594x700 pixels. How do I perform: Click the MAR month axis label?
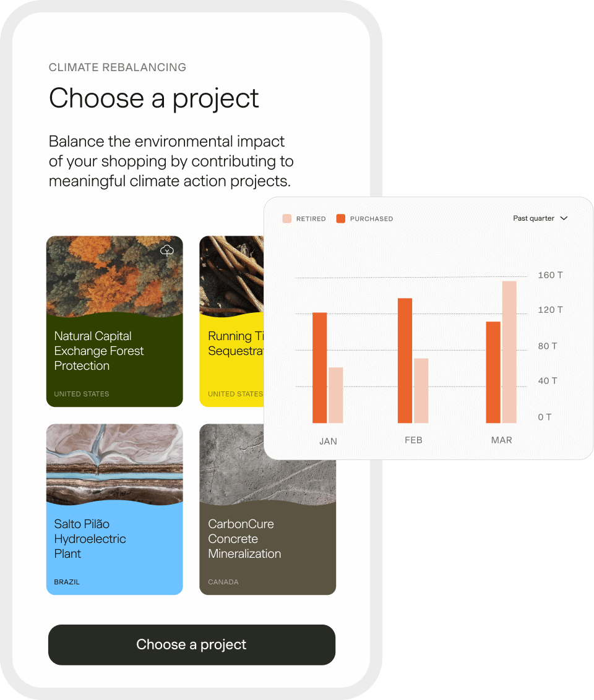pyautogui.click(x=501, y=440)
